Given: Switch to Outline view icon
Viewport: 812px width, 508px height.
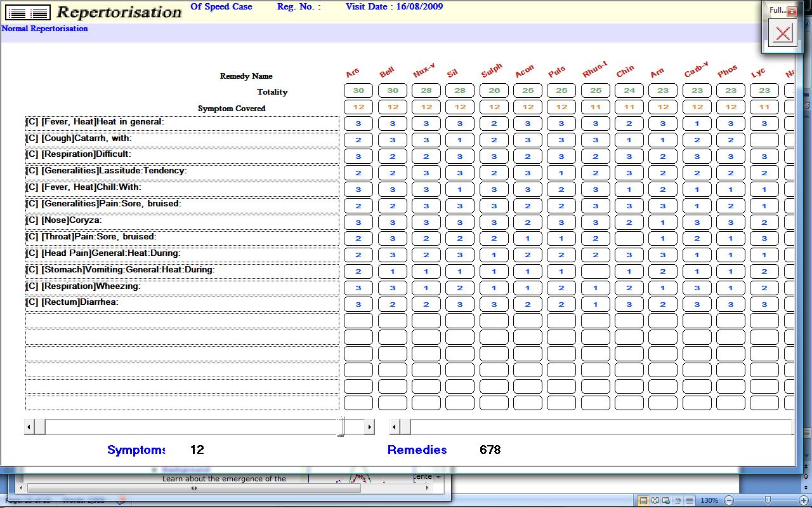Looking at the screenshot, I should (678, 500).
